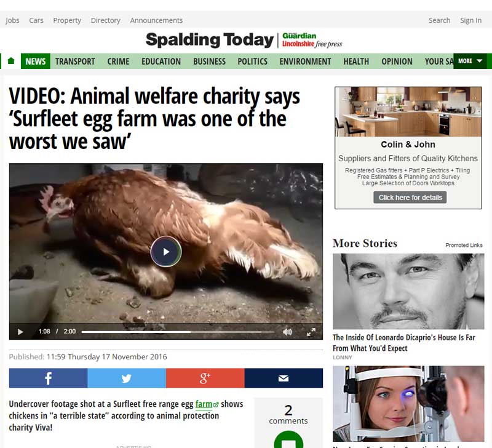Click 'Click here for details' ad button
Screen dimensions: 492x448
pos(410,198)
